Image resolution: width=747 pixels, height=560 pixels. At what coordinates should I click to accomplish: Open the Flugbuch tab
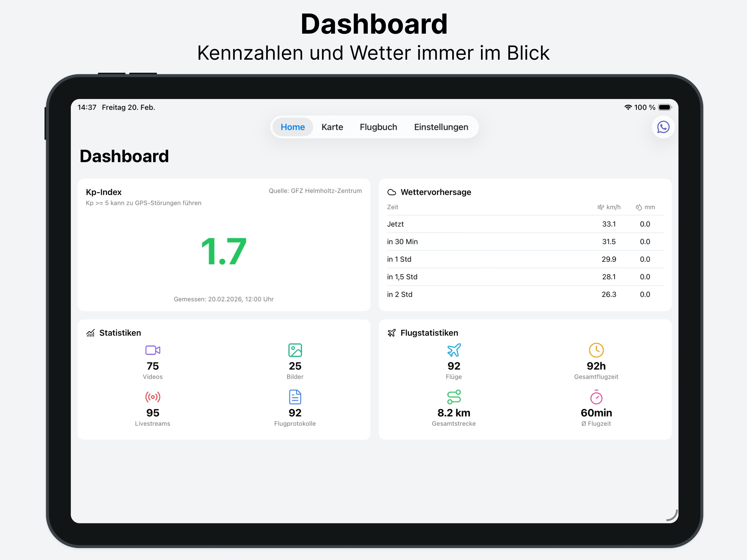coord(378,127)
